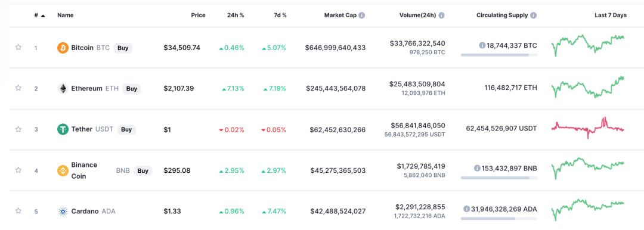The width and height of the screenshot is (644, 230).
Task: Sort by Circulating Supply header
Action: pos(502,15)
